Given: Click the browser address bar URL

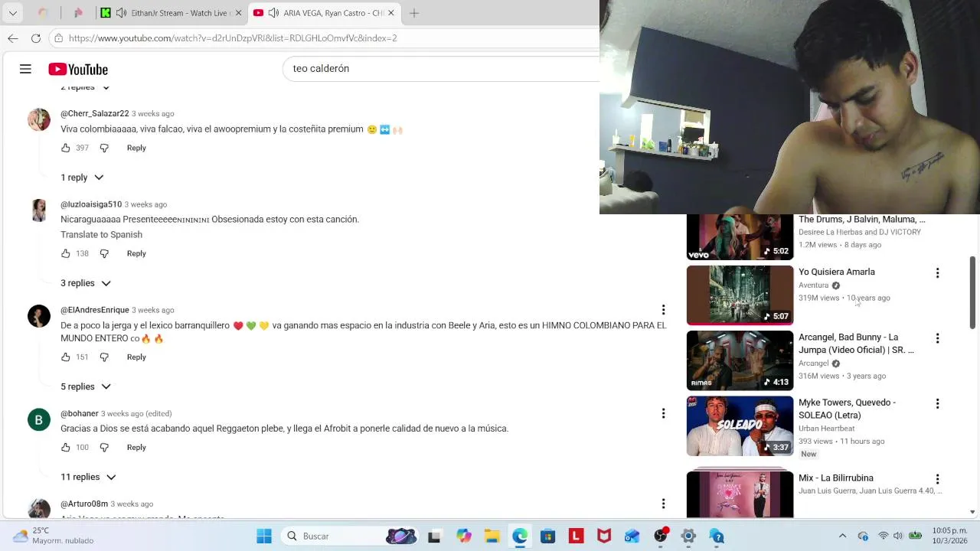Looking at the screenshot, I should pyautogui.click(x=233, y=38).
